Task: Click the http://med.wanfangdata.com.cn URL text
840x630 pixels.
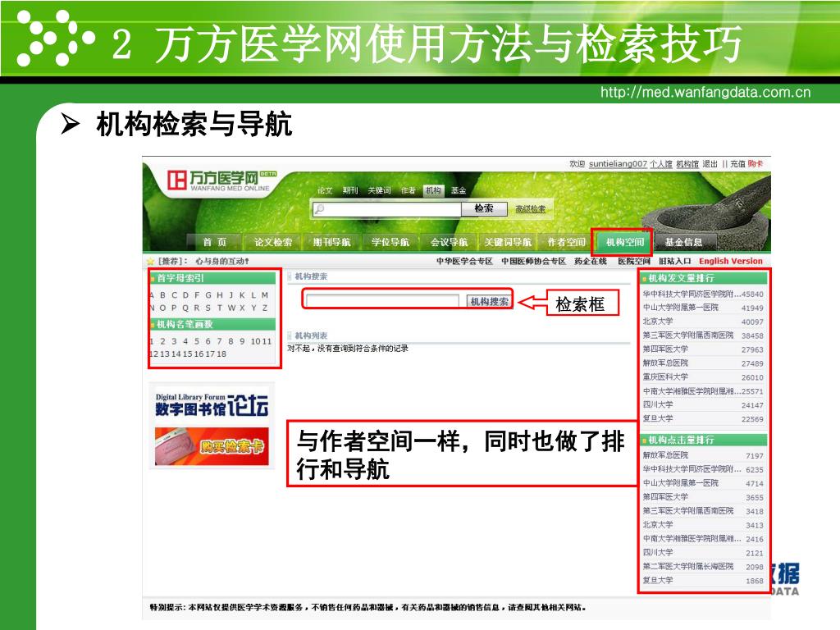Action: (705, 92)
